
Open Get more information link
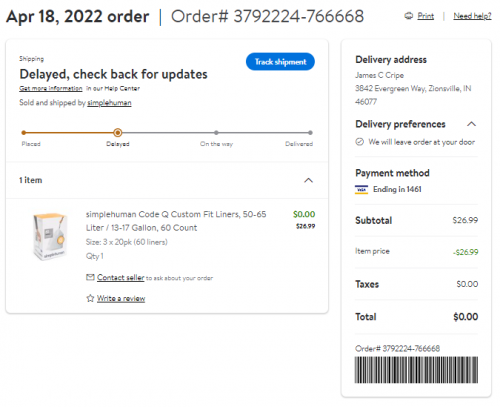51,88
